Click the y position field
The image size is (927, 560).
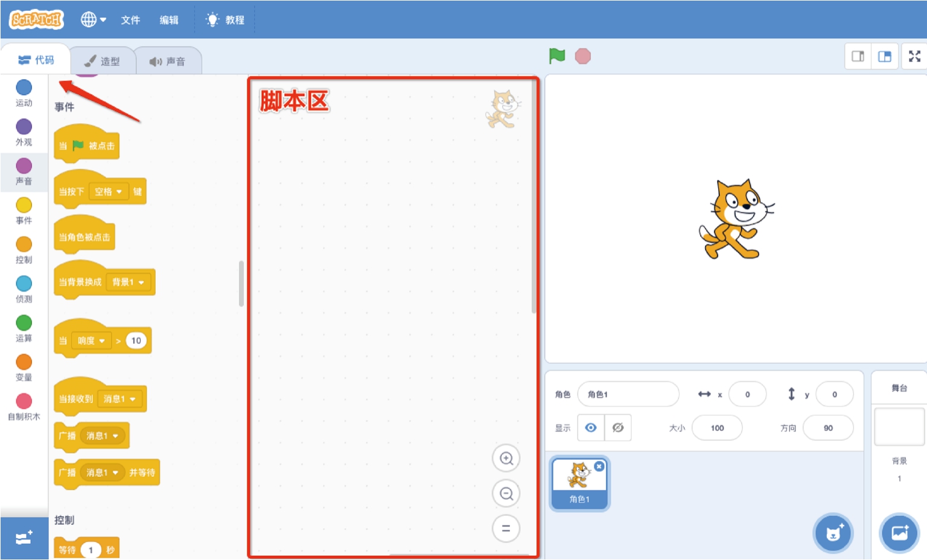tap(835, 394)
